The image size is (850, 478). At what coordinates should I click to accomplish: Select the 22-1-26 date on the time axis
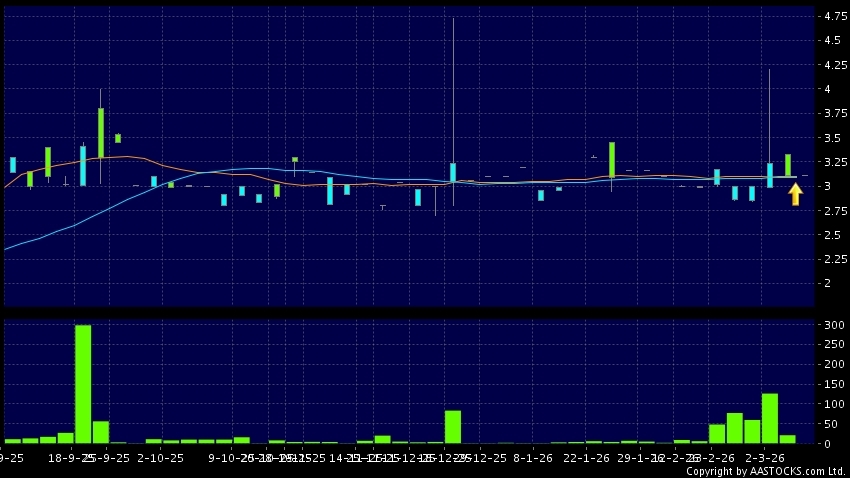587,457
